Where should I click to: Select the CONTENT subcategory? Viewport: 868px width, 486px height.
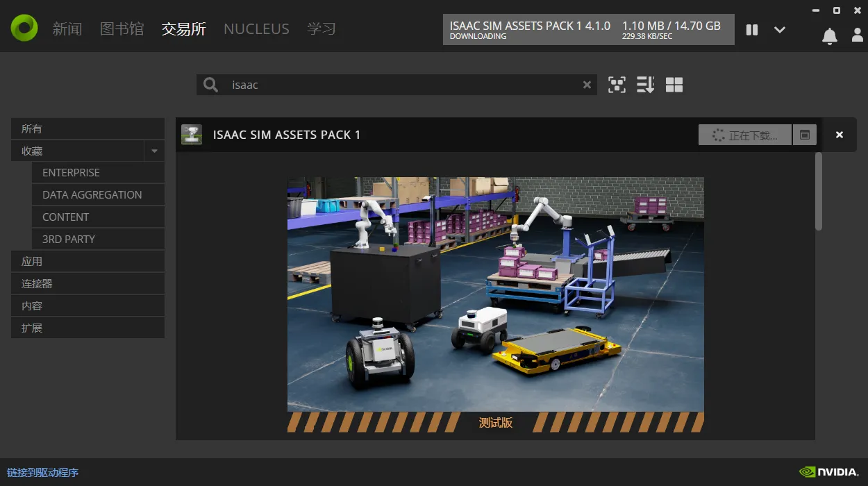(x=98, y=217)
